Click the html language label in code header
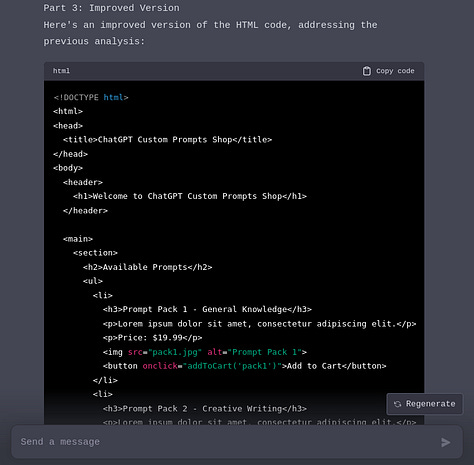The image size is (474, 465). coord(61,71)
